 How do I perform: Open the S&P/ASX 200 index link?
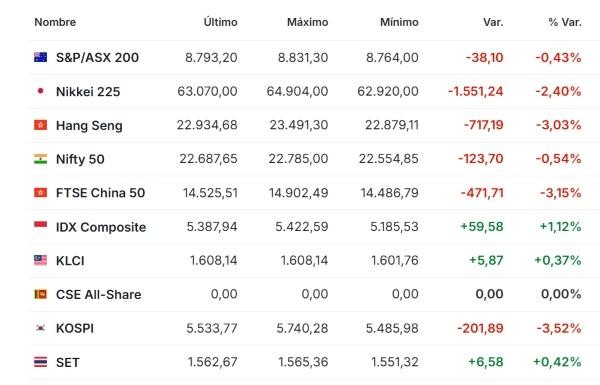[97, 57]
